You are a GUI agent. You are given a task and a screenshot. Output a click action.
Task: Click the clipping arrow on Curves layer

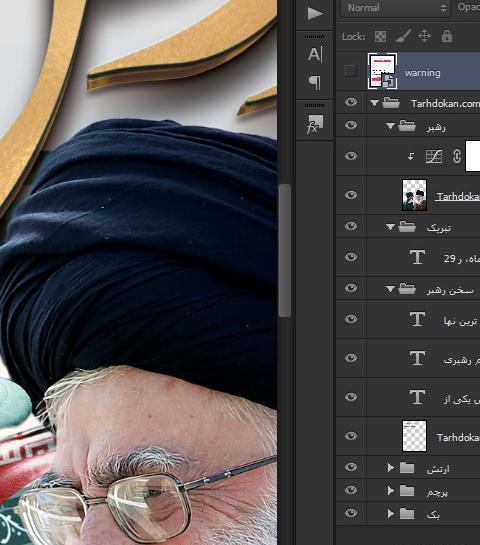coord(411,156)
